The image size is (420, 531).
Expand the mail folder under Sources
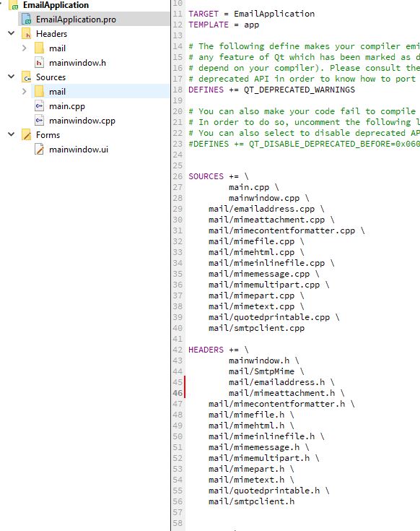pos(24,92)
